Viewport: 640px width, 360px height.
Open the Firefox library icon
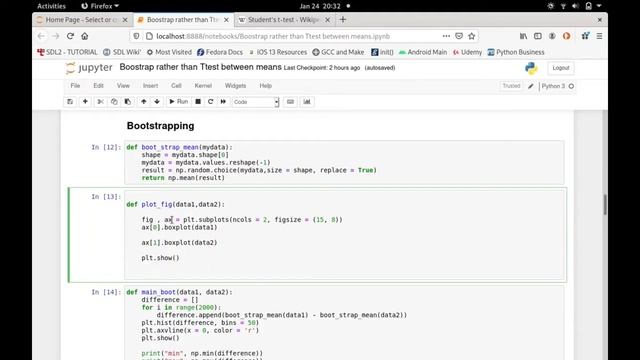coord(523,36)
